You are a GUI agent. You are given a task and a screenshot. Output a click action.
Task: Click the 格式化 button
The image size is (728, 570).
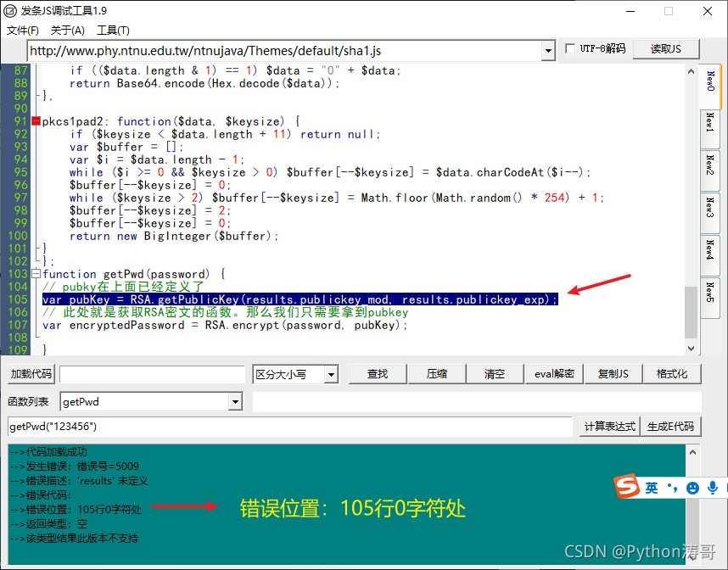672,374
